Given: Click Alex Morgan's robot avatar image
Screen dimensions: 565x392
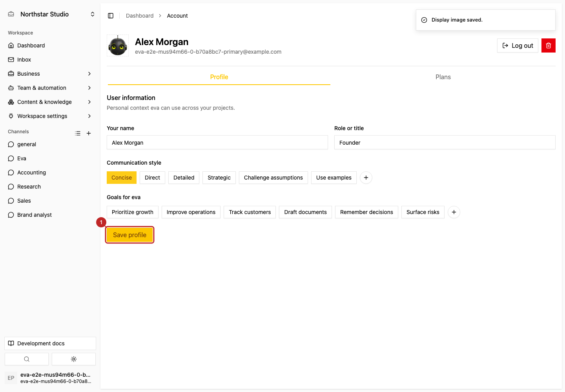Looking at the screenshot, I should click(x=118, y=45).
